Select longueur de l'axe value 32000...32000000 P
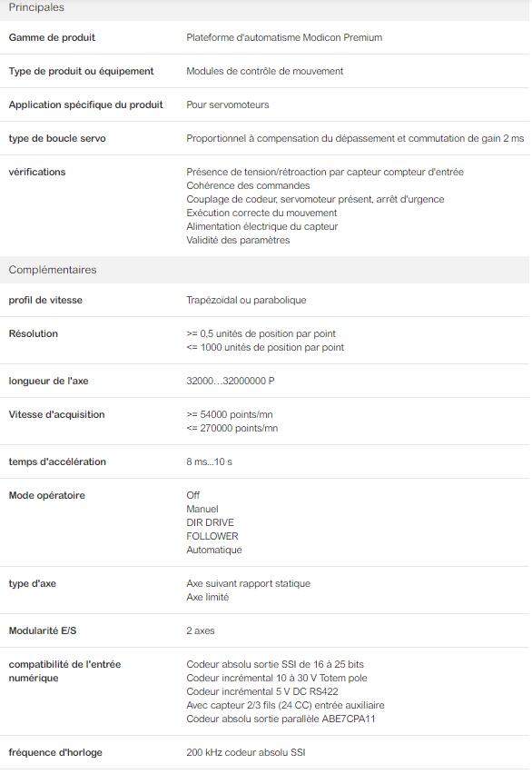 click(x=231, y=381)
